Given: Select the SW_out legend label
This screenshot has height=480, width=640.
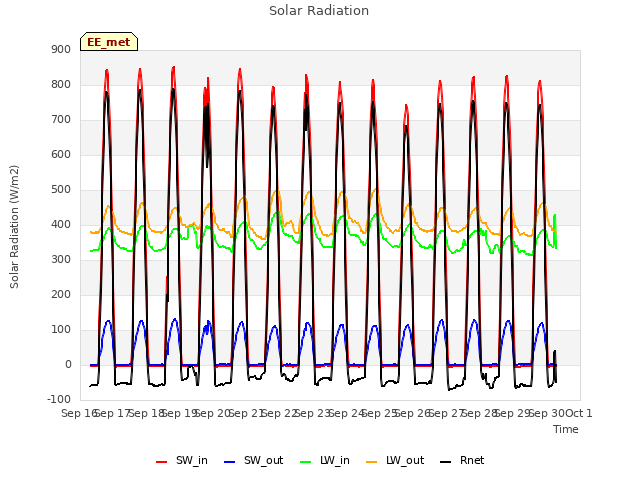Looking at the screenshot, I should (264, 460).
